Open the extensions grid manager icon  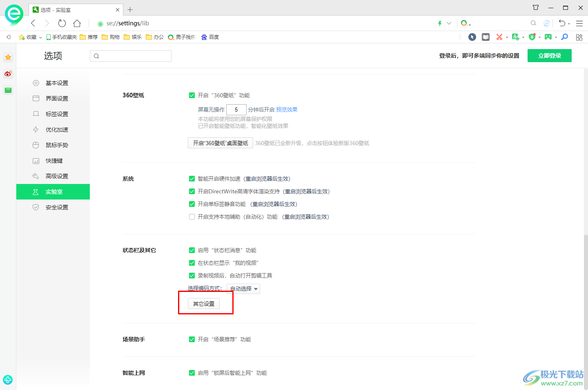(x=579, y=37)
